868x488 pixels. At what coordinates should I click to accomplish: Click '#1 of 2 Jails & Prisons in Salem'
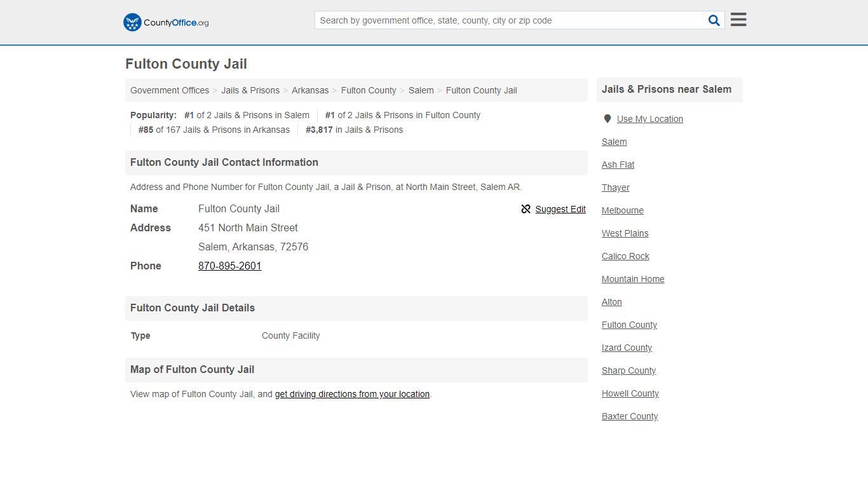point(247,115)
